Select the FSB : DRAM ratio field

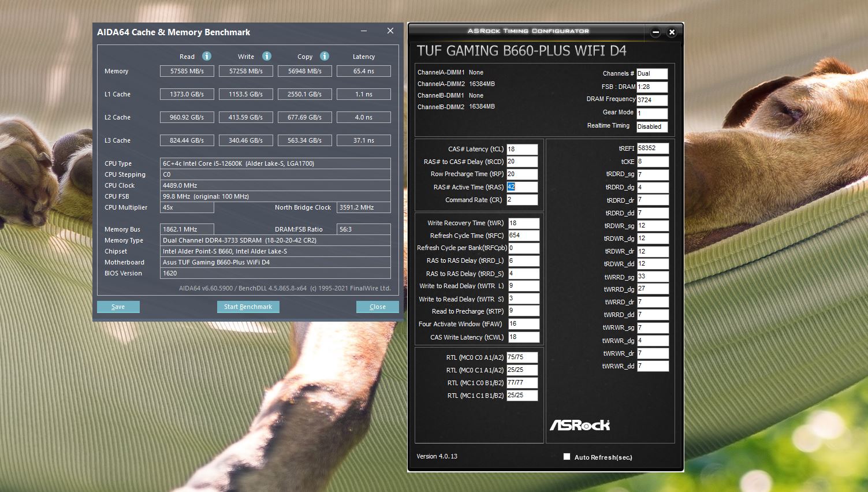[652, 87]
